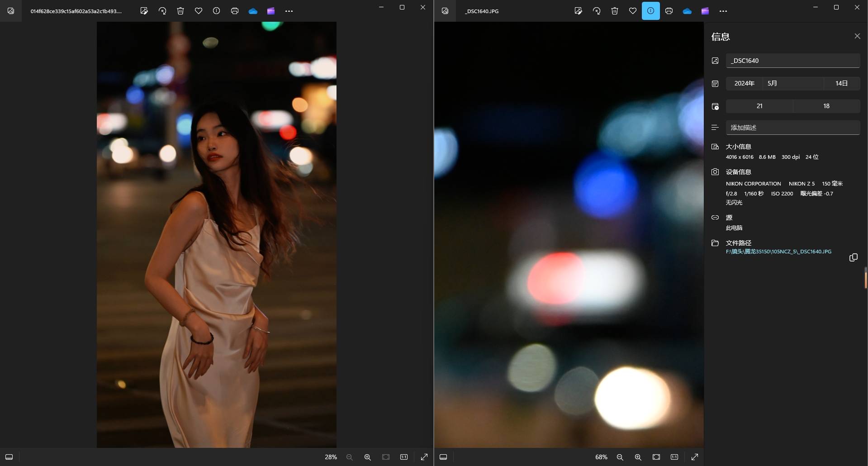Click the 添加描述 description field
The height and width of the screenshot is (466, 868).
792,128
